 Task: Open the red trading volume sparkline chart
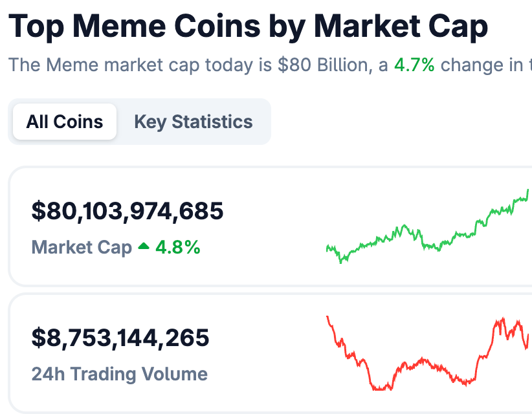click(x=428, y=353)
